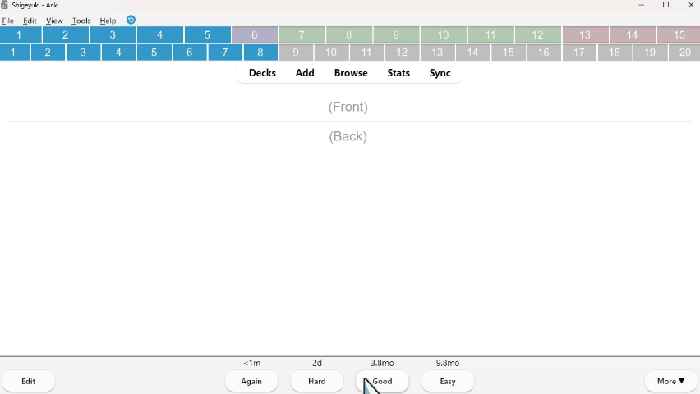The height and width of the screenshot is (394, 700).
Task: Click the 2d interval above Hard
Action: click(317, 363)
